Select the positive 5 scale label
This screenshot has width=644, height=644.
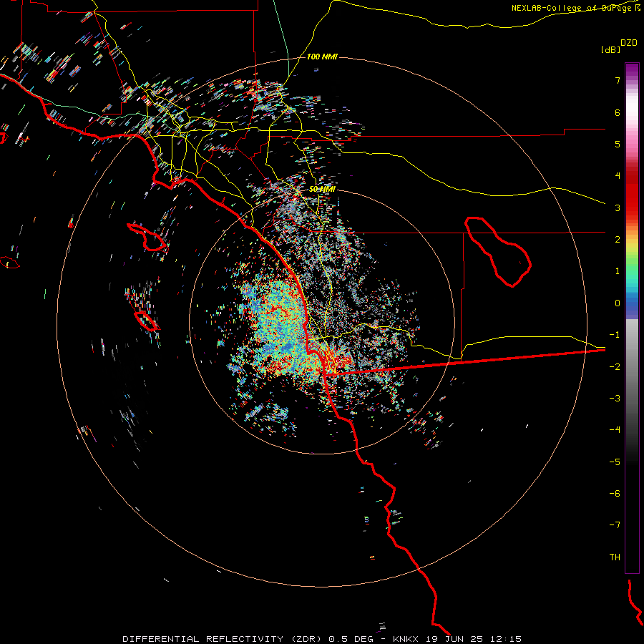tap(618, 144)
